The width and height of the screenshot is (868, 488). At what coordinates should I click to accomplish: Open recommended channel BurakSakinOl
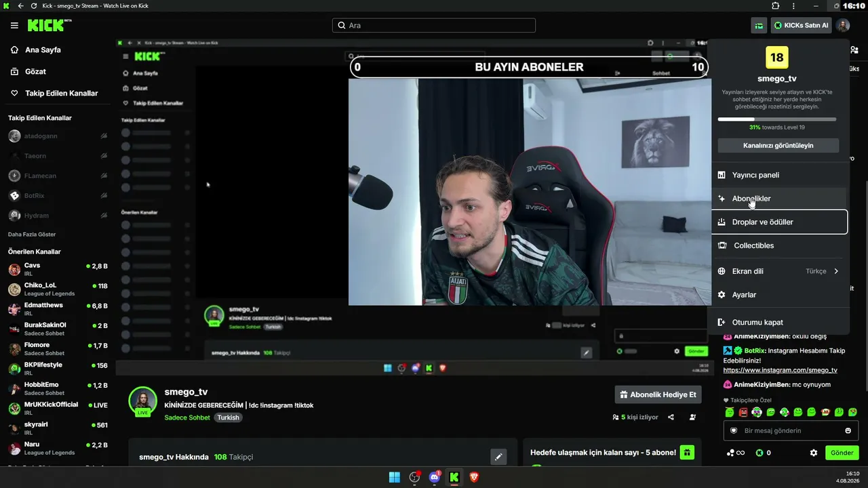coord(58,329)
